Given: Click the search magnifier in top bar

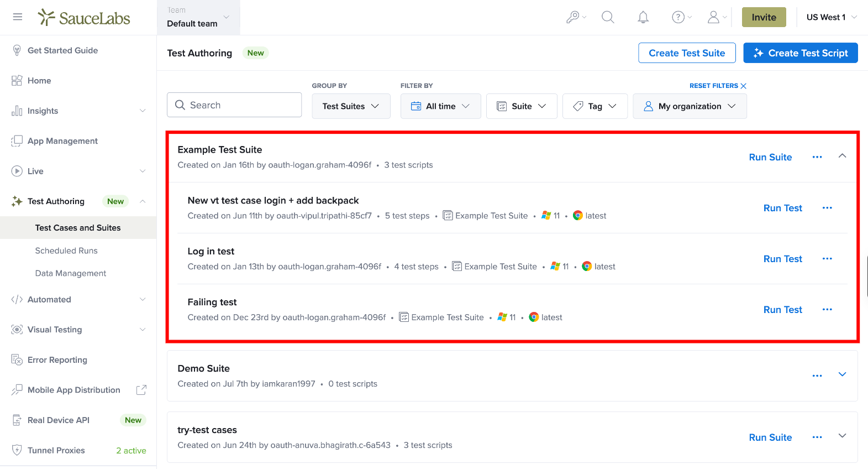Looking at the screenshot, I should coord(608,17).
